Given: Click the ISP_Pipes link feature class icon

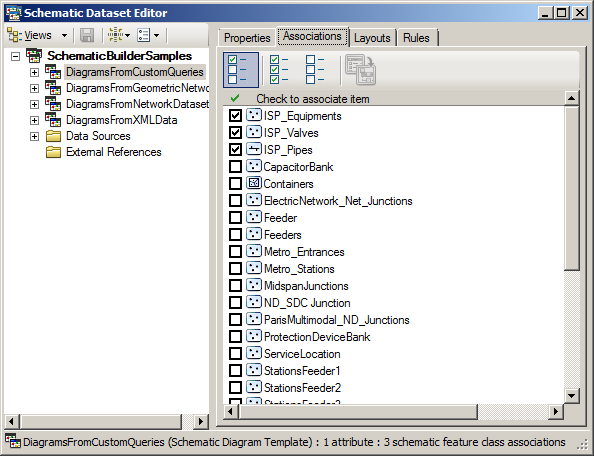Looking at the screenshot, I should click(x=254, y=149).
